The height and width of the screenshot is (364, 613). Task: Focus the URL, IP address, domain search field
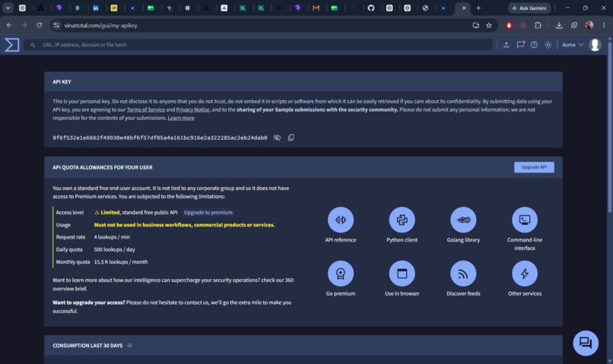click(x=257, y=45)
